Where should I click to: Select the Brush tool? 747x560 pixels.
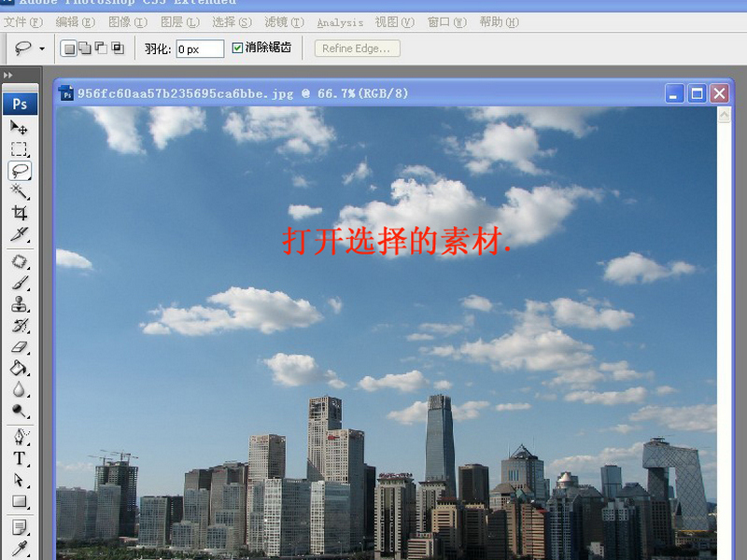[x=19, y=283]
